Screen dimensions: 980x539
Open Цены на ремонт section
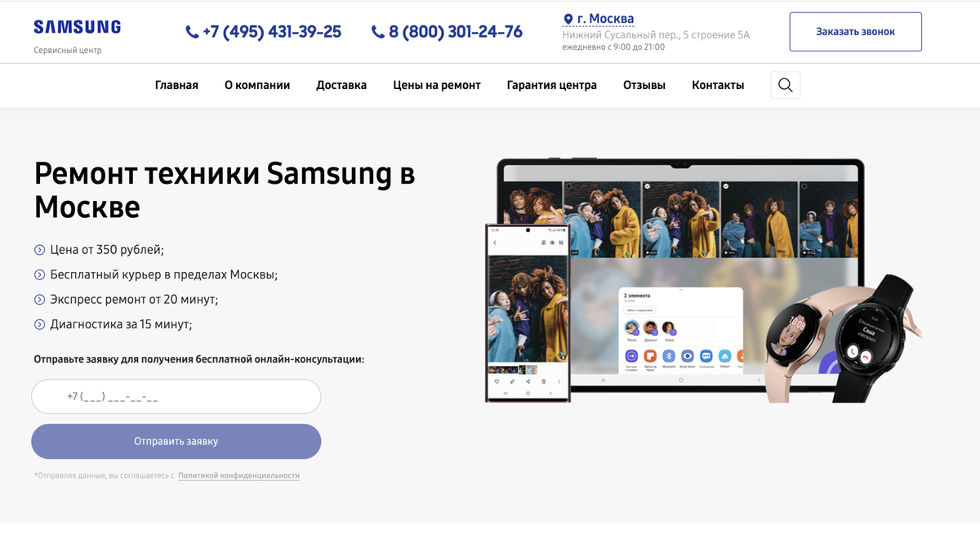437,85
